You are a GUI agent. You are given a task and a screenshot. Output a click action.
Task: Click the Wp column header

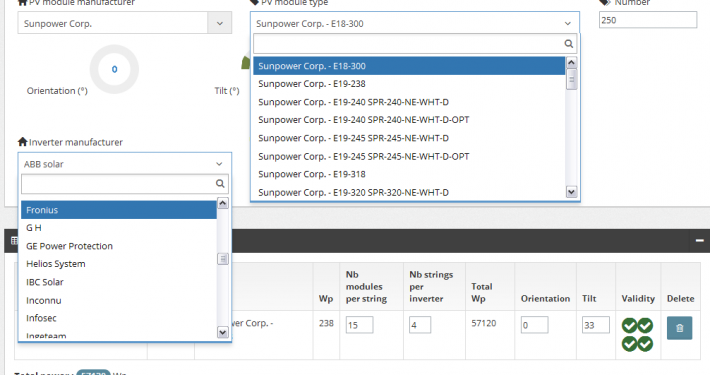click(x=326, y=298)
